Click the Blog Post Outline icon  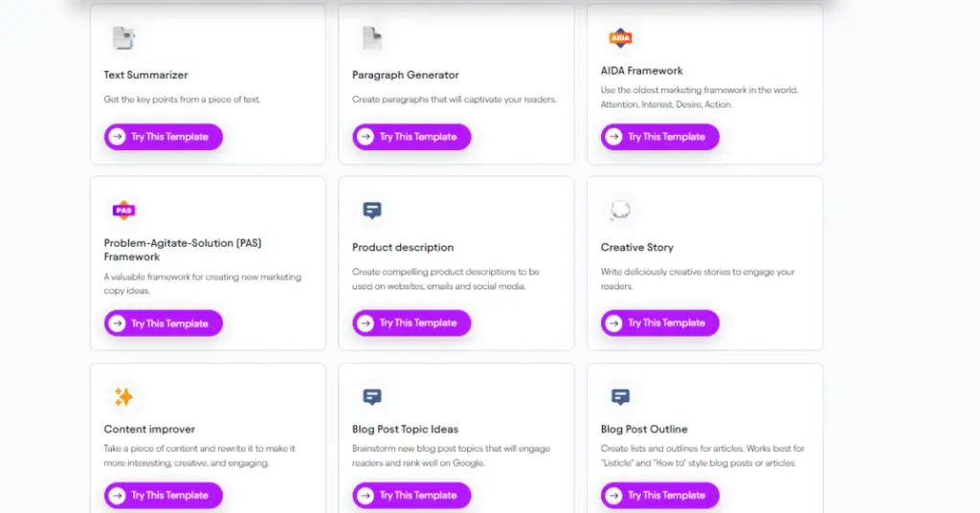(620, 397)
